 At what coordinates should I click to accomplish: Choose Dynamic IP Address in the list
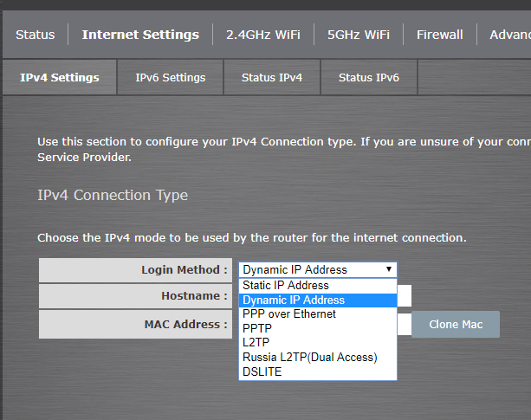pos(318,300)
